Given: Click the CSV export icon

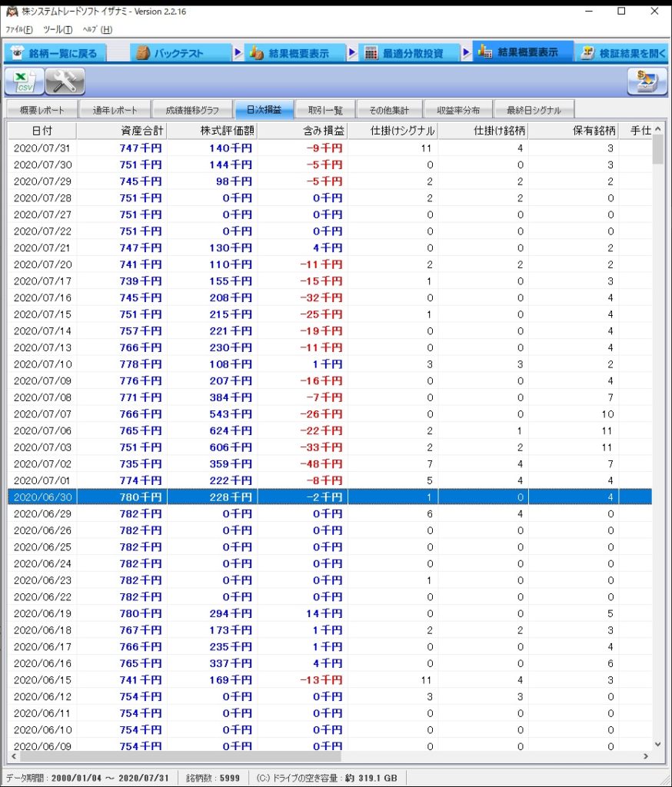Looking at the screenshot, I should (x=25, y=81).
